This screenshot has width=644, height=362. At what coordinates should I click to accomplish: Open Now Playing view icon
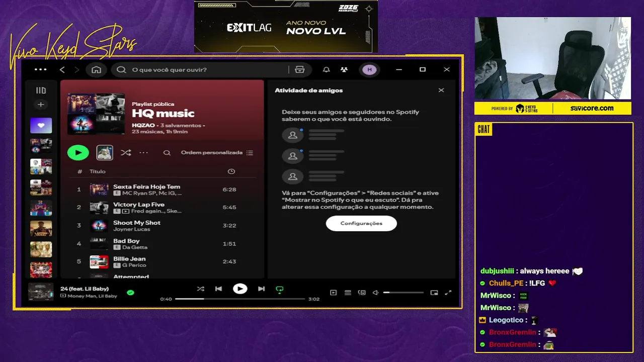tap(333, 293)
